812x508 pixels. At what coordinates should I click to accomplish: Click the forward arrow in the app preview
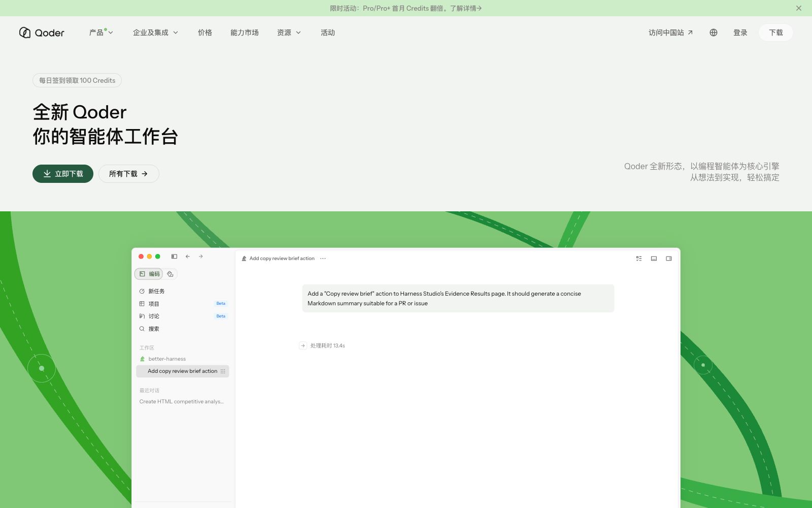(201, 257)
